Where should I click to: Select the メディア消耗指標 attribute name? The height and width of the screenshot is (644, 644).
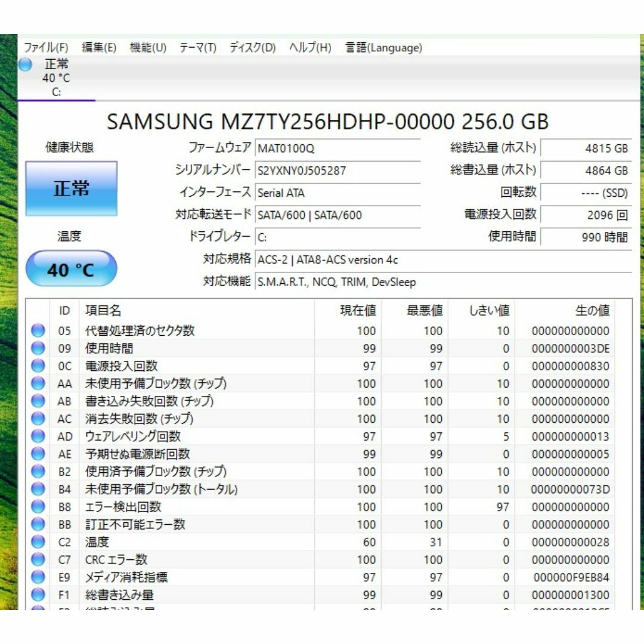coord(126,577)
